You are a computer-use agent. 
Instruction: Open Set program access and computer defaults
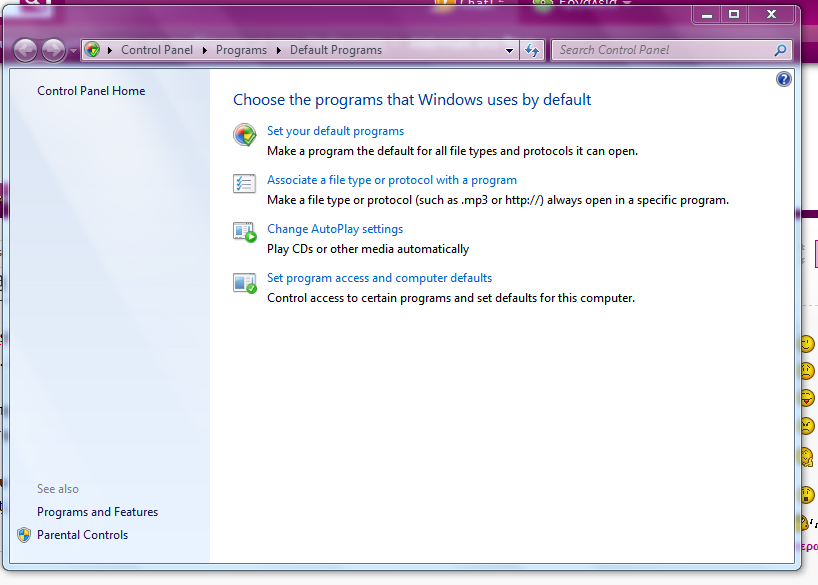coord(379,278)
